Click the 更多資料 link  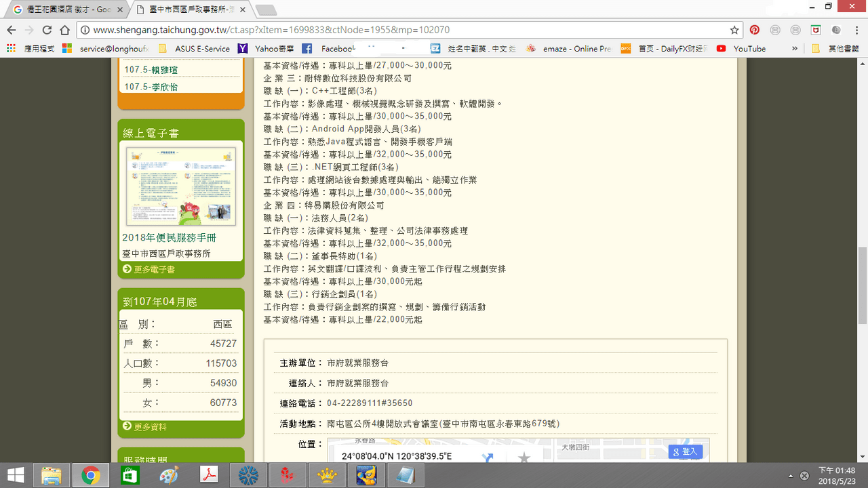[144, 426]
